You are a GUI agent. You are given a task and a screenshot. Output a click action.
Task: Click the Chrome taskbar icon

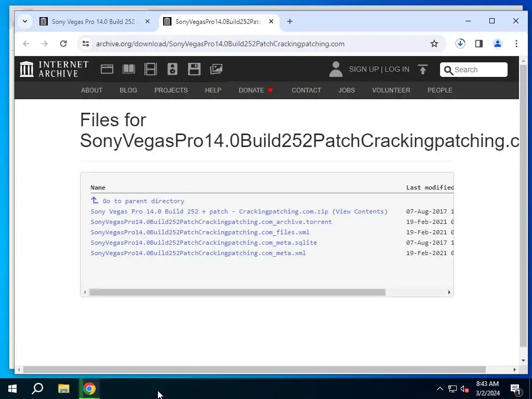[x=89, y=389]
